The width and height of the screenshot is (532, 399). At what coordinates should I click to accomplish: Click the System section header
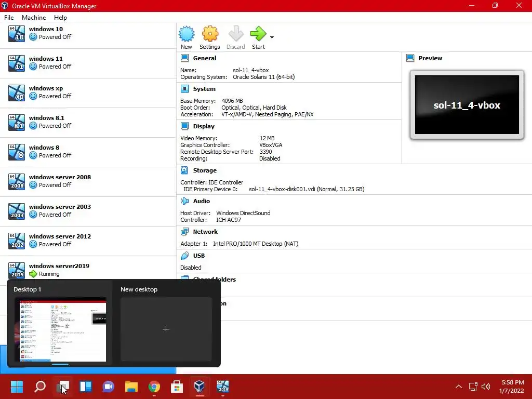[x=204, y=89]
